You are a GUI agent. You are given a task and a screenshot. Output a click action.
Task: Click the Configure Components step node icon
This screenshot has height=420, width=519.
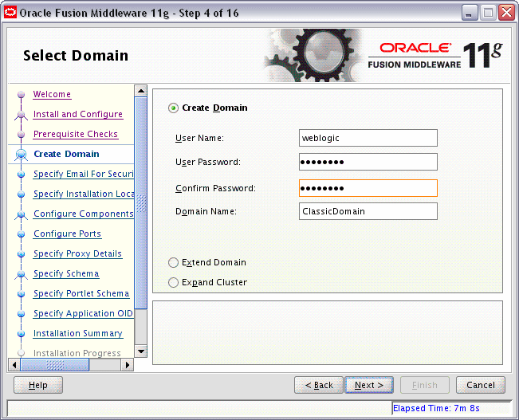[22, 214]
